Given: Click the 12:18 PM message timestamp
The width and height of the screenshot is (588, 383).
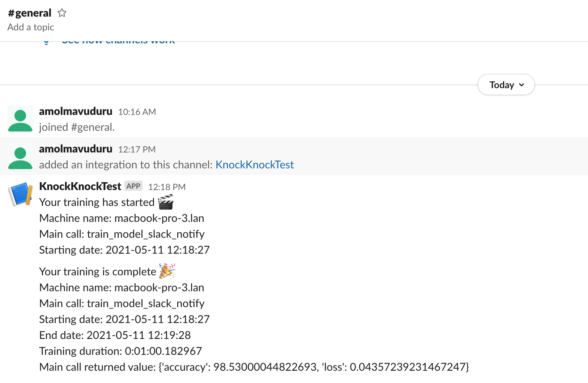Looking at the screenshot, I should click(167, 187).
